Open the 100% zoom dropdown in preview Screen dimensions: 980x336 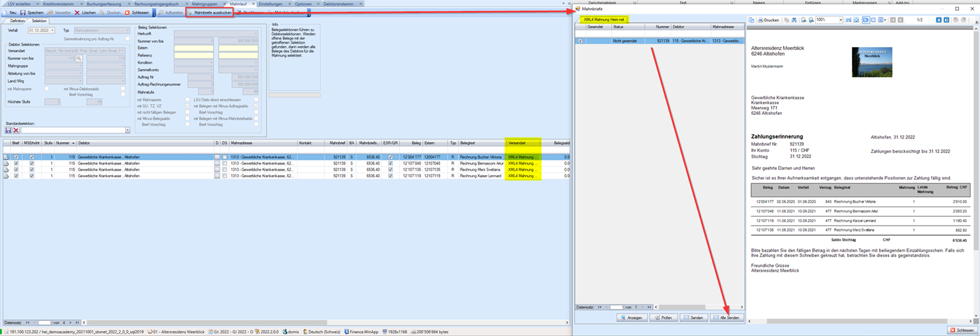tap(841, 20)
